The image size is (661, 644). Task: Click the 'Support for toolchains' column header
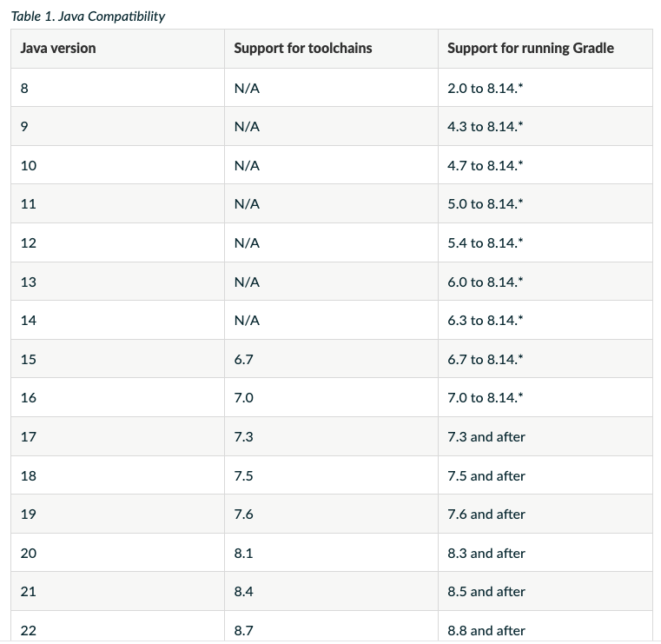(302, 49)
